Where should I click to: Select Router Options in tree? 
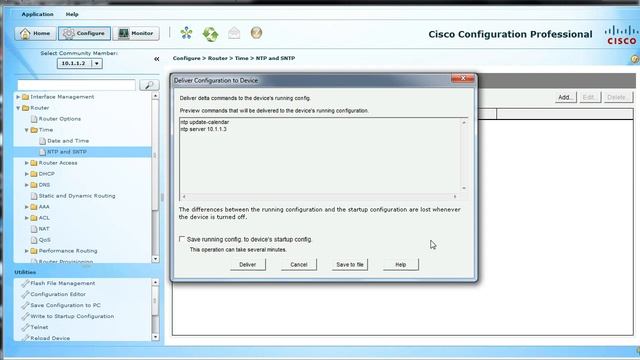coord(60,119)
